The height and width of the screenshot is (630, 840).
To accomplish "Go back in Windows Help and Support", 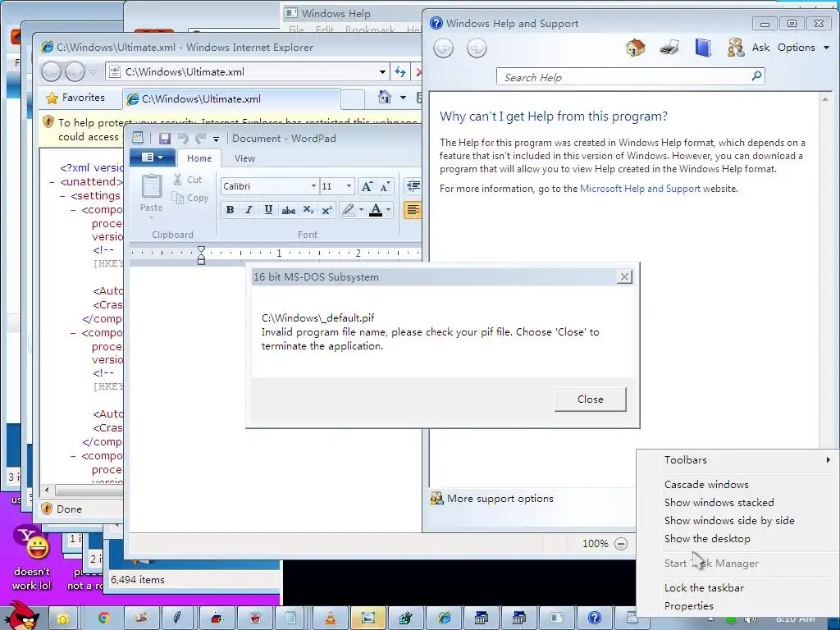I will [x=443, y=48].
